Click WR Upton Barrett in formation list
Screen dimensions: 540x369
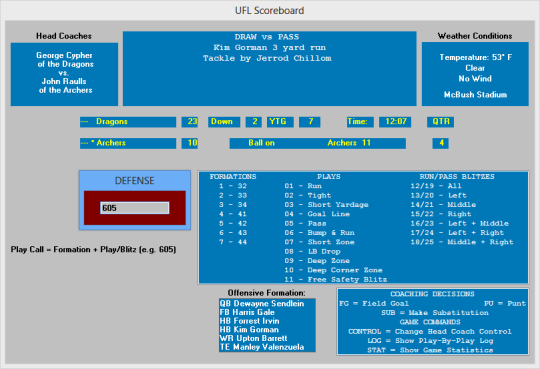(253, 338)
